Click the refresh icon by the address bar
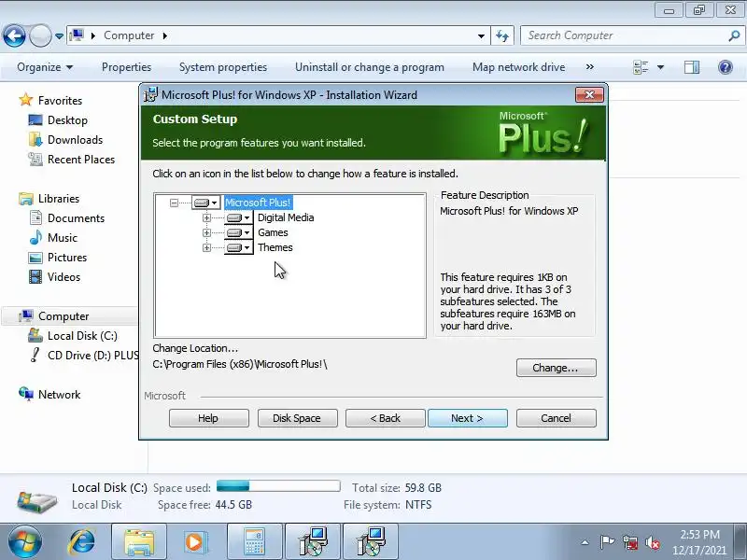This screenshot has height=560, width=747. click(502, 35)
